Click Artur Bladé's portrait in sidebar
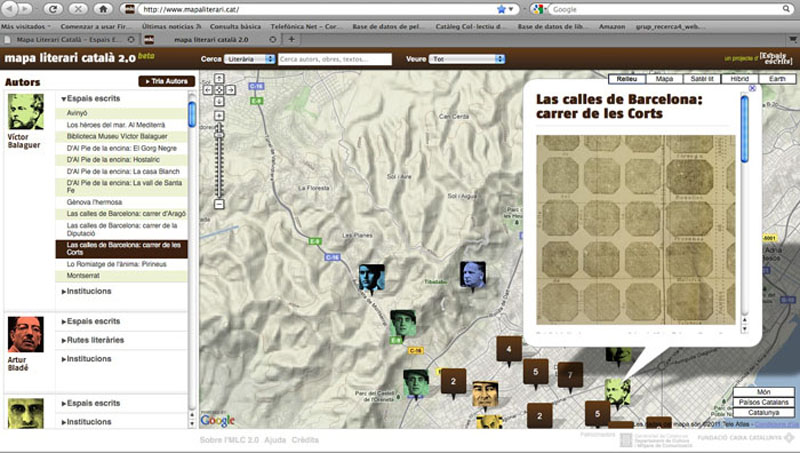The width and height of the screenshot is (800, 453). (x=26, y=333)
